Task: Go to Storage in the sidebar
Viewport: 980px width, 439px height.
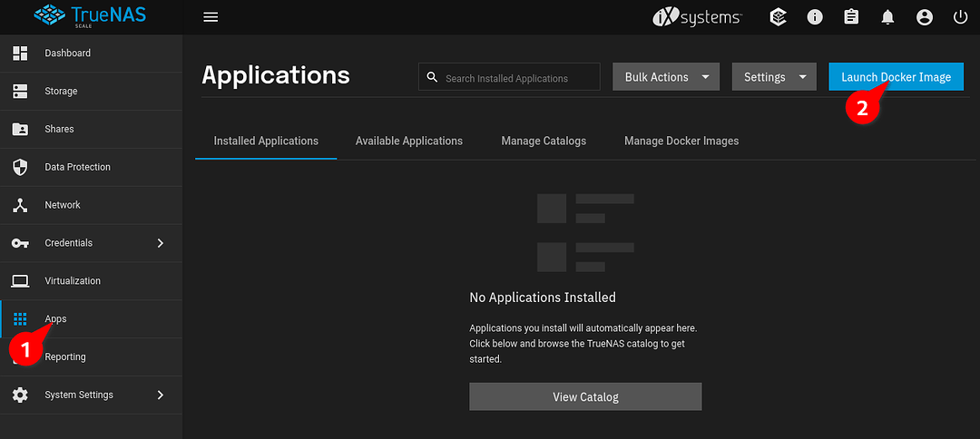Action: click(x=61, y=92)
